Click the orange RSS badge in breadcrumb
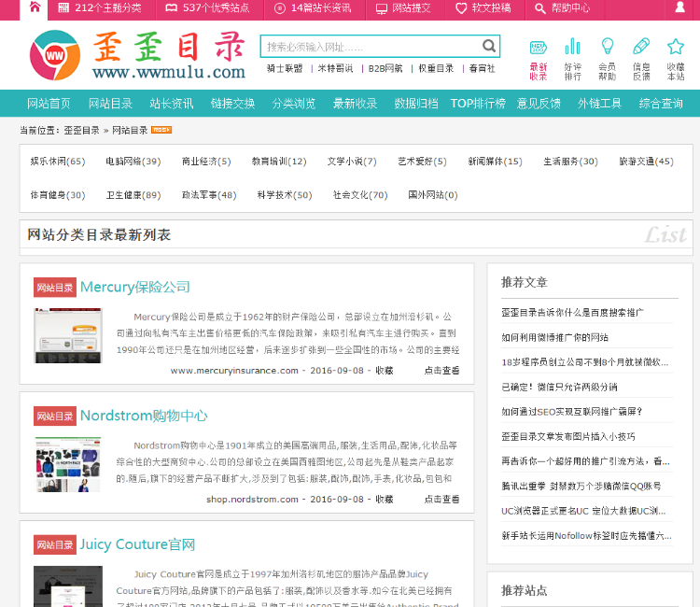Viewport: 700px width, 607px height. [x=161, y=130]
